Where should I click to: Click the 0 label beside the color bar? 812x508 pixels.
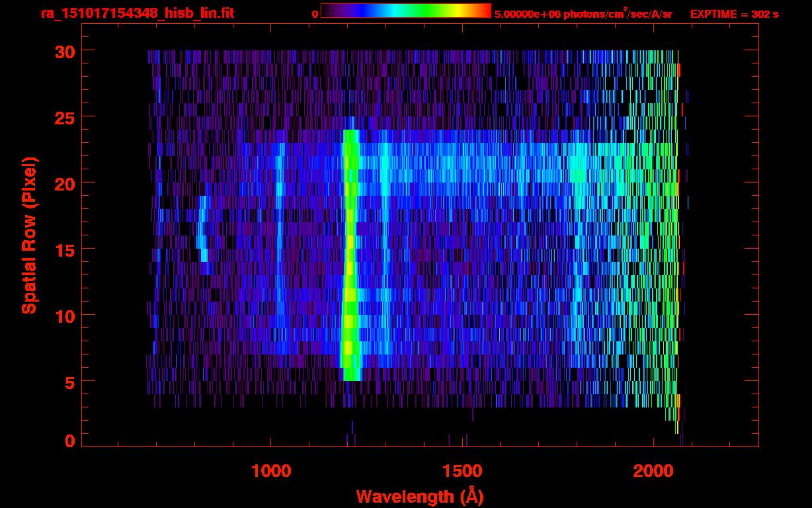tap(315, 15)
